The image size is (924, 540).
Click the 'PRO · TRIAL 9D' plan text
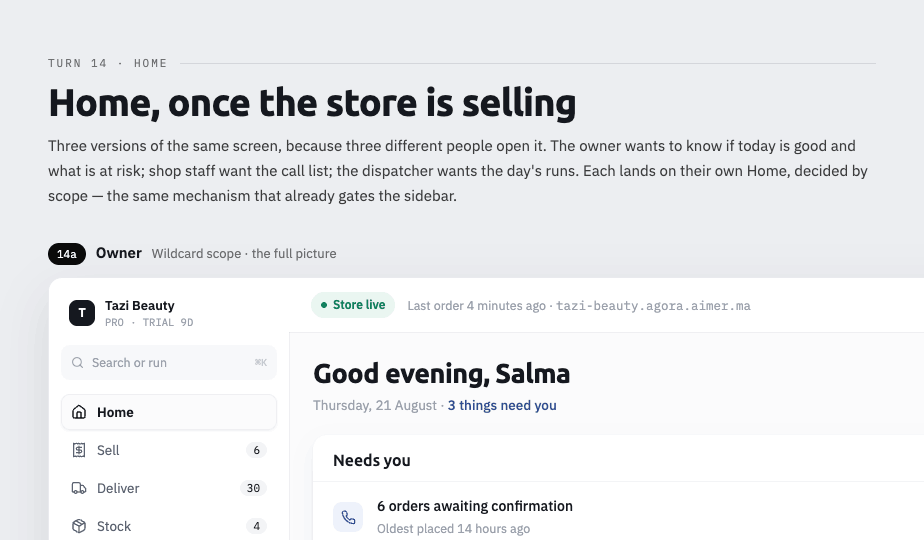pyautogui.click(x=149, y=322)
